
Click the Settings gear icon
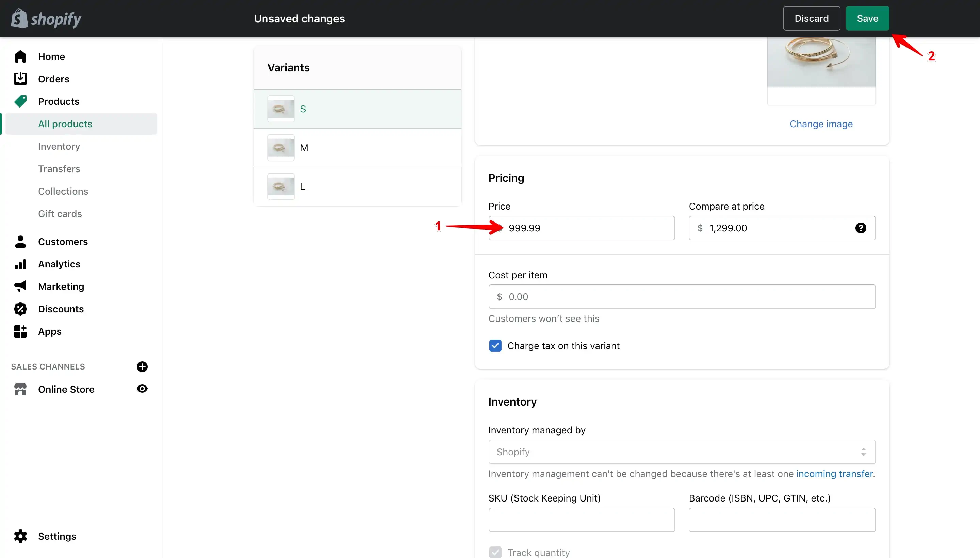click(20, 536)
